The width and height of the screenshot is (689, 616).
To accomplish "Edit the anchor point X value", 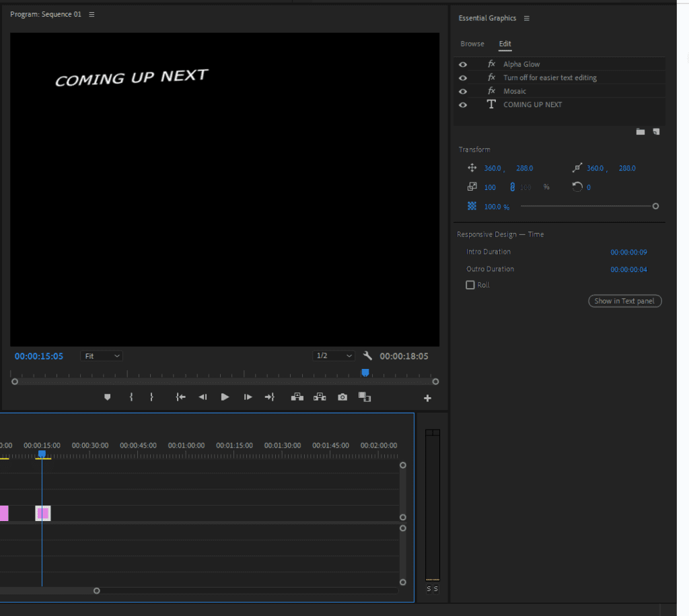I will [x=595, y=168].
